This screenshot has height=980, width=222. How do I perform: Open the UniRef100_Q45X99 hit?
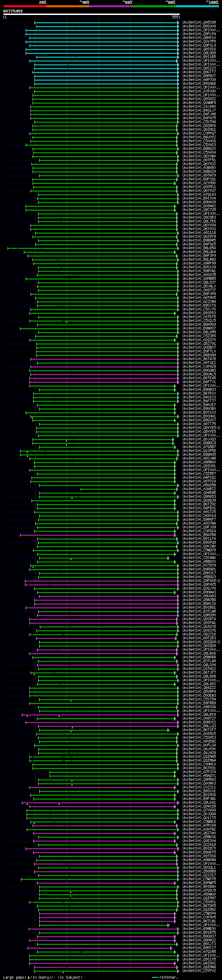click(x=199, y=23)
